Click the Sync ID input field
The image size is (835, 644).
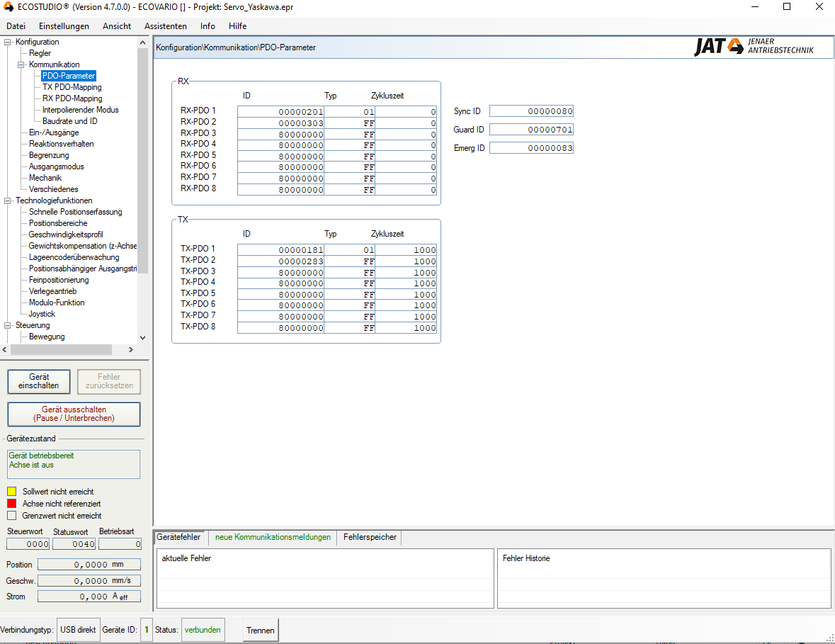point(531,111)
